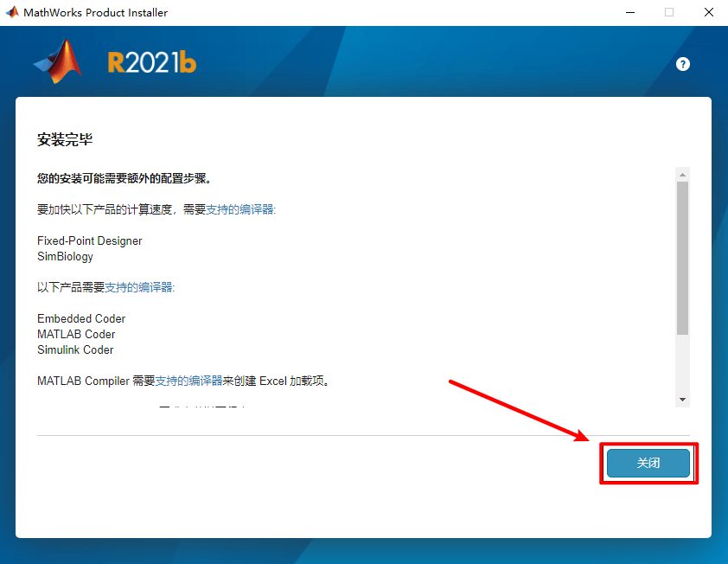This screenshot has width=728, height=564.
Task: Close the installer window with the X
Action: point(708,13)
